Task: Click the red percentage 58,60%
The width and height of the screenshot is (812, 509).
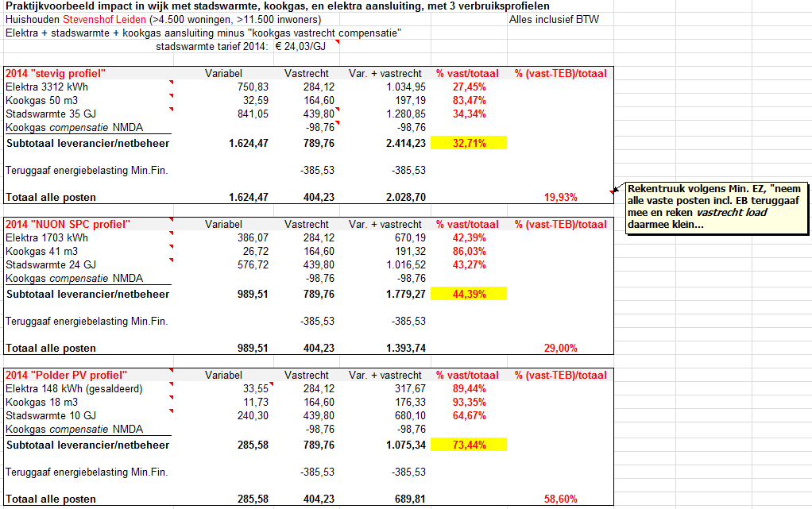Action: click(x=561, y=499)
